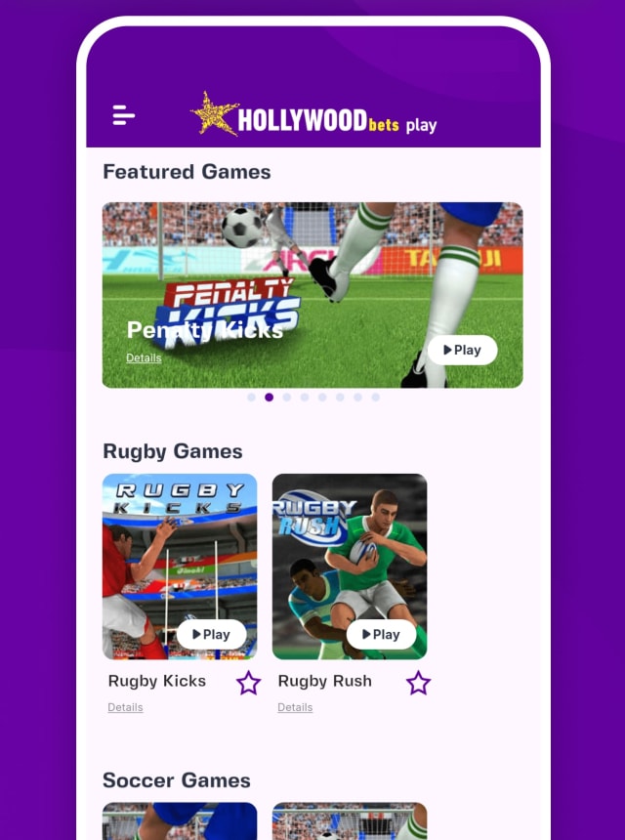625x840 pixels.
Task: Click the Hollywoodbets star logo
Action: [x=215, y=113]
